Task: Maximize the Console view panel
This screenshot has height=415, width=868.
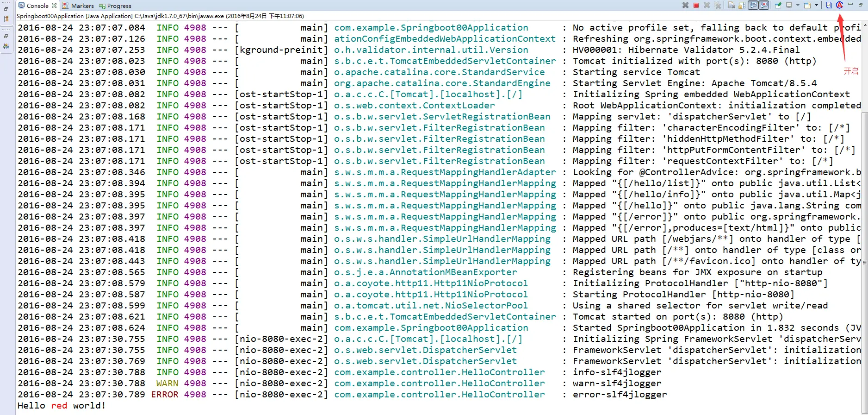Action: 861,5
